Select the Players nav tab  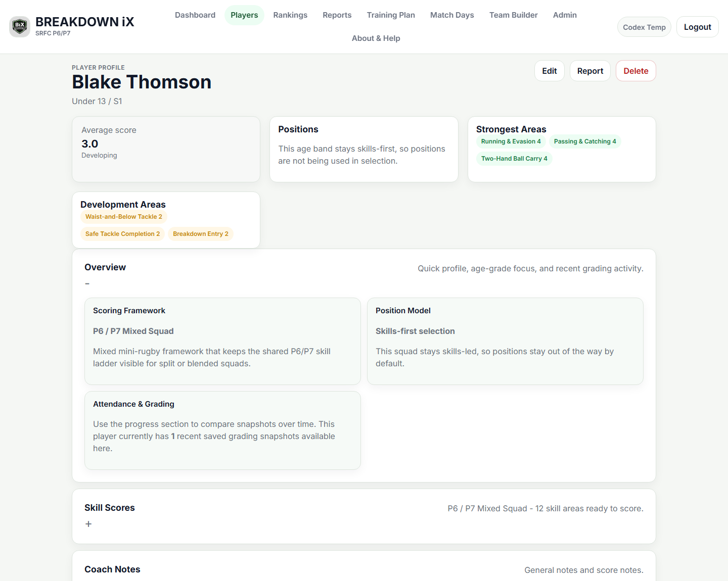pos(244,15)
